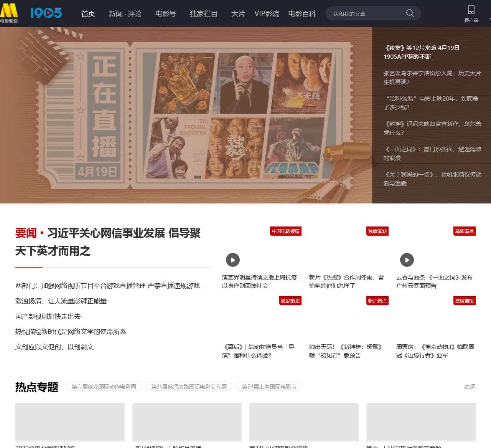Select 第24届上海国际电影节 topic pill

tap(269, 387)
